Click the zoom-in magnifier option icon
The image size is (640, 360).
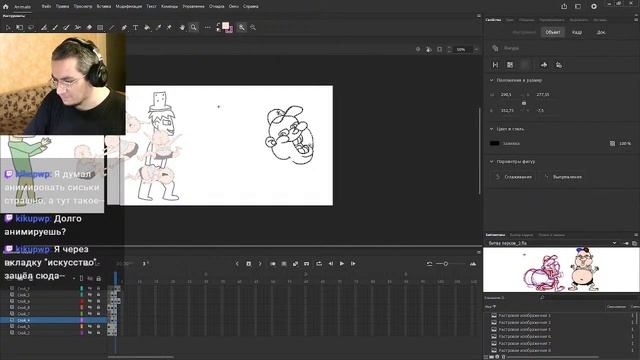click(242, 27)
